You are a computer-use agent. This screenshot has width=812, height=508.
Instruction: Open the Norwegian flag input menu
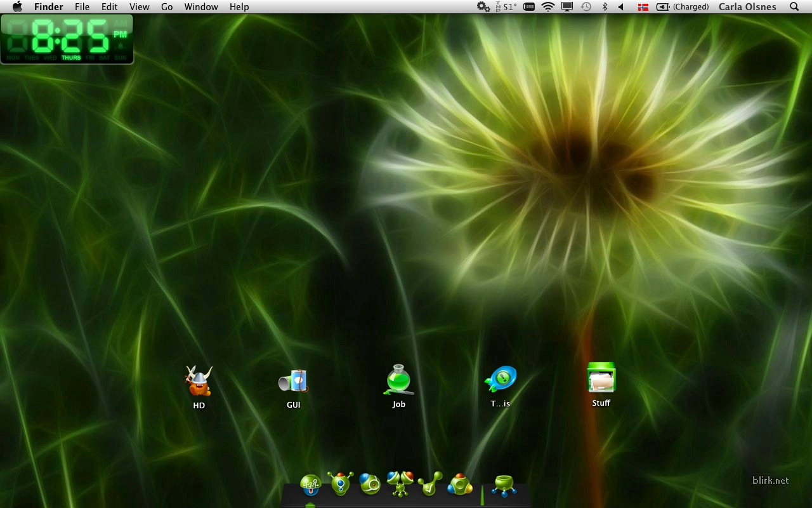point(643,7)
